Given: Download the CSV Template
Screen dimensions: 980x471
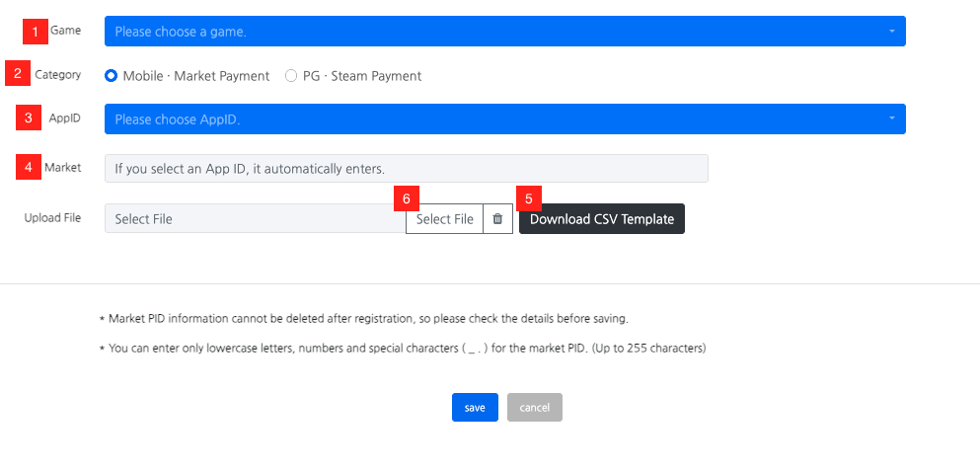Looking at the screenshot, I should click(601, 219).
